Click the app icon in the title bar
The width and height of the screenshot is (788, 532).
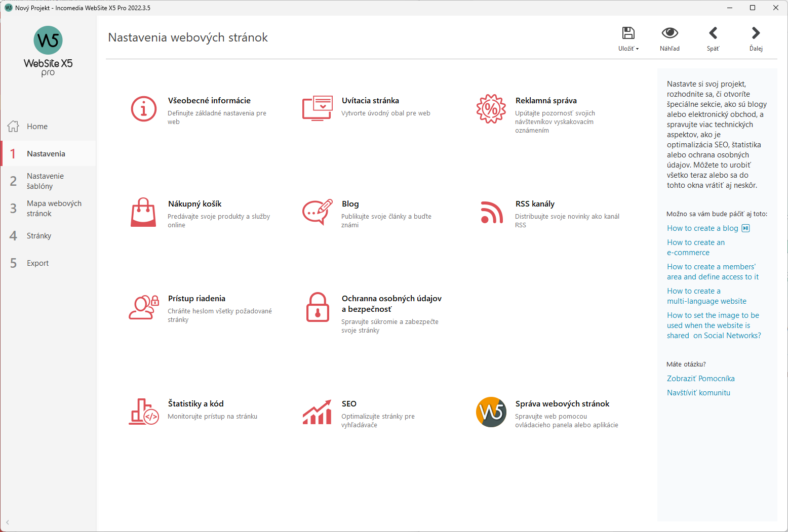pyautogui.click(x=8, y=8)
